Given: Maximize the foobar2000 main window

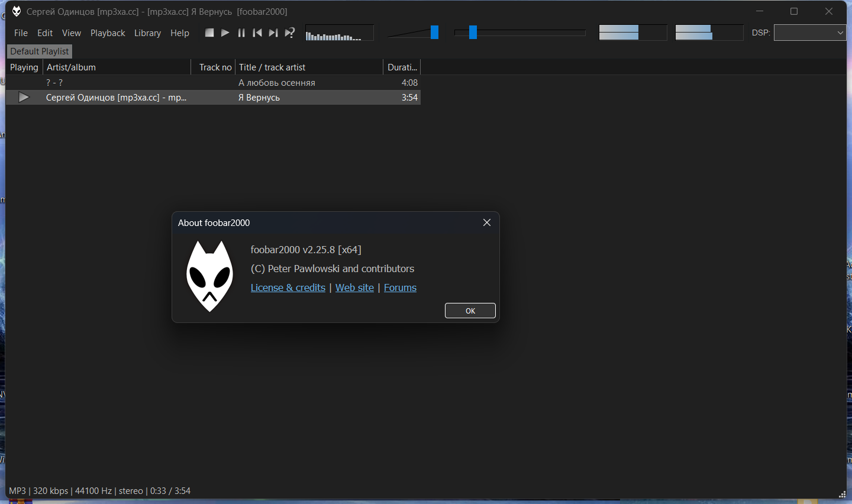Looking at the screenshot, I should point(794,11).
